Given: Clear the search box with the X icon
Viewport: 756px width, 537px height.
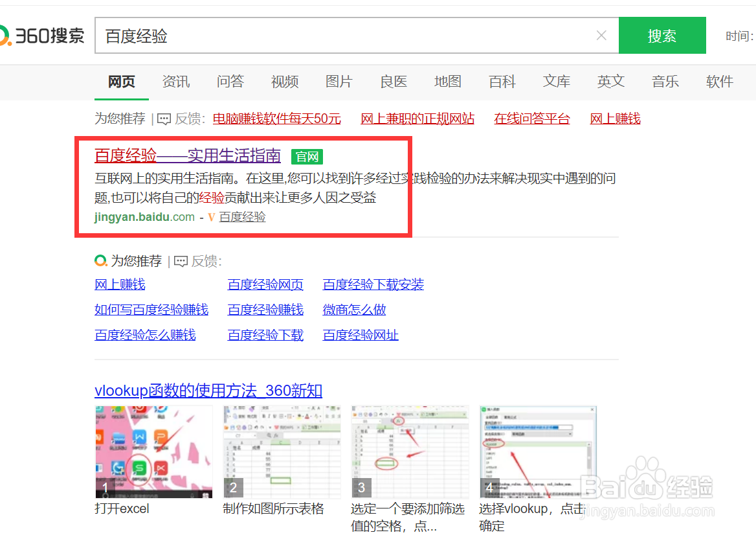Looking at the screenshot, I should pos(601,35).
